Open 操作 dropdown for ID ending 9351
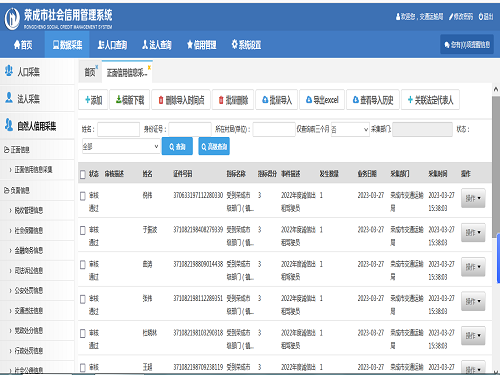The width and height of the screenshot is (500, 375). [x=473, y=301]
